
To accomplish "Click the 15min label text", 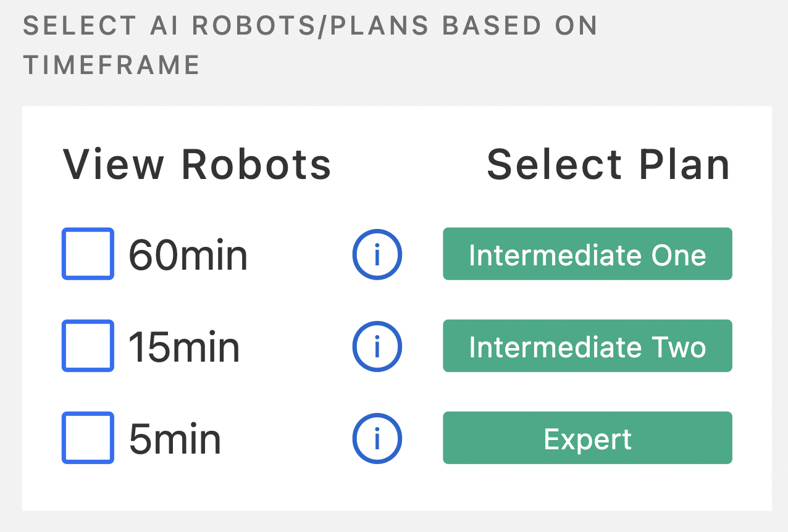I will tap(184, 347).
